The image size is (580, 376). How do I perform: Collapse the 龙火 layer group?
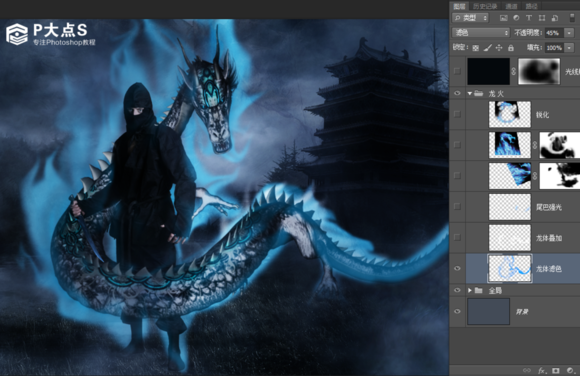tap(470, 94)
